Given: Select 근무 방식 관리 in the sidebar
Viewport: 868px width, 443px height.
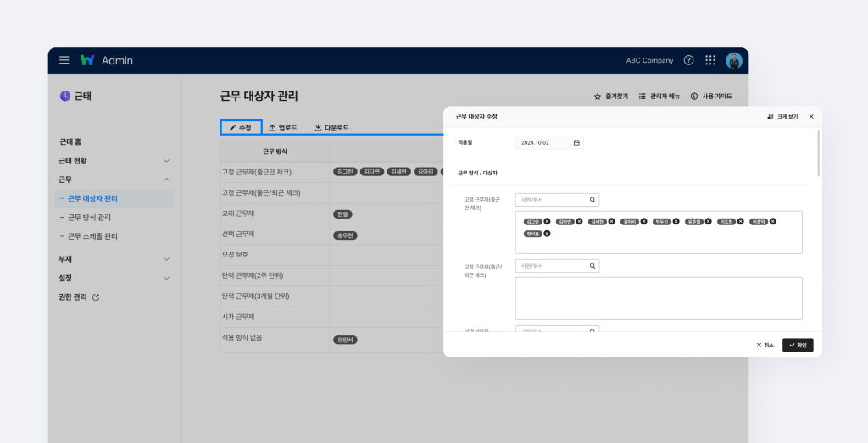Looking at the screenshot, I should [x=88, y=218].
